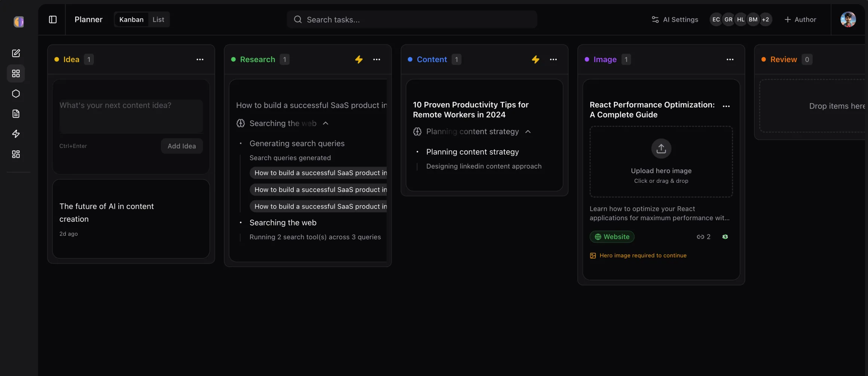The height and width of the screenshot is (376, 868).
Task: Click the brain icon beside Planning content strategy
Action: point(417,131)
